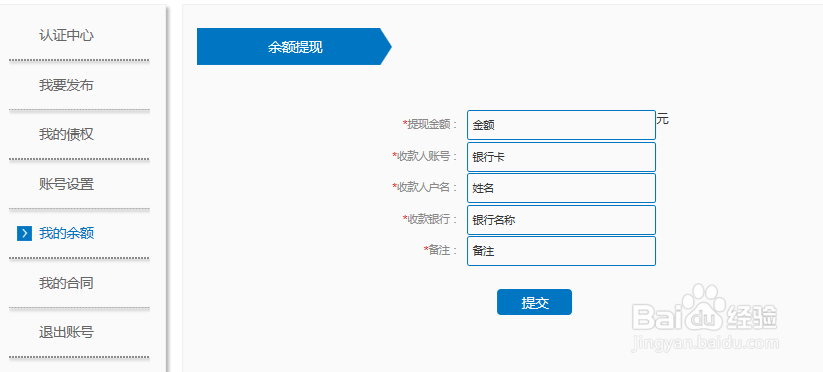Click the 余额提现 header tab

[x=294, y=47]
